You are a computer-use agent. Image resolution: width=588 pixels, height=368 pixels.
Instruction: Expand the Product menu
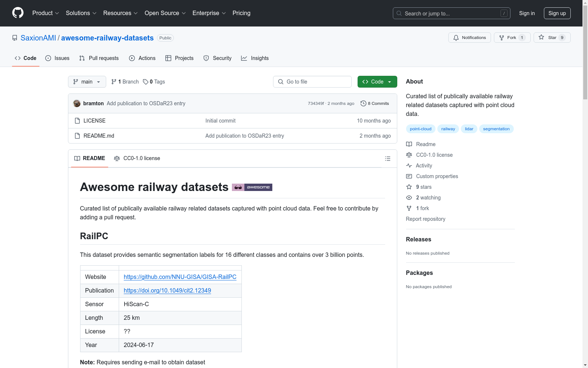46,13
